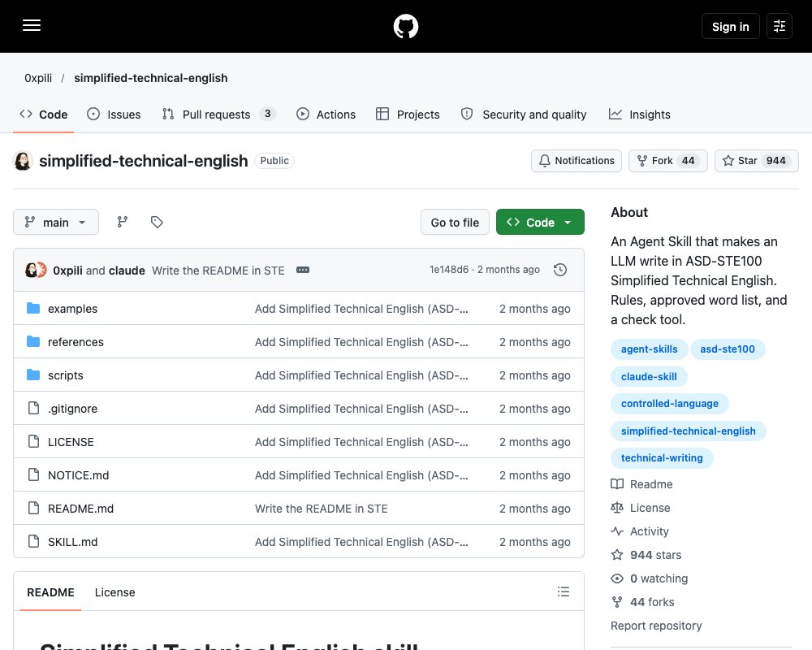Go to GitHub home via Octocat logo
Screen dimensions: 812x650
pyautogui.click(x=405, y=26)
